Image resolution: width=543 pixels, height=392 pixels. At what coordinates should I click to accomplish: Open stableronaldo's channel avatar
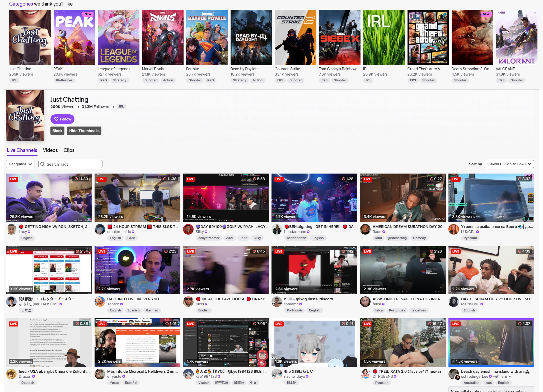[100, 229]
